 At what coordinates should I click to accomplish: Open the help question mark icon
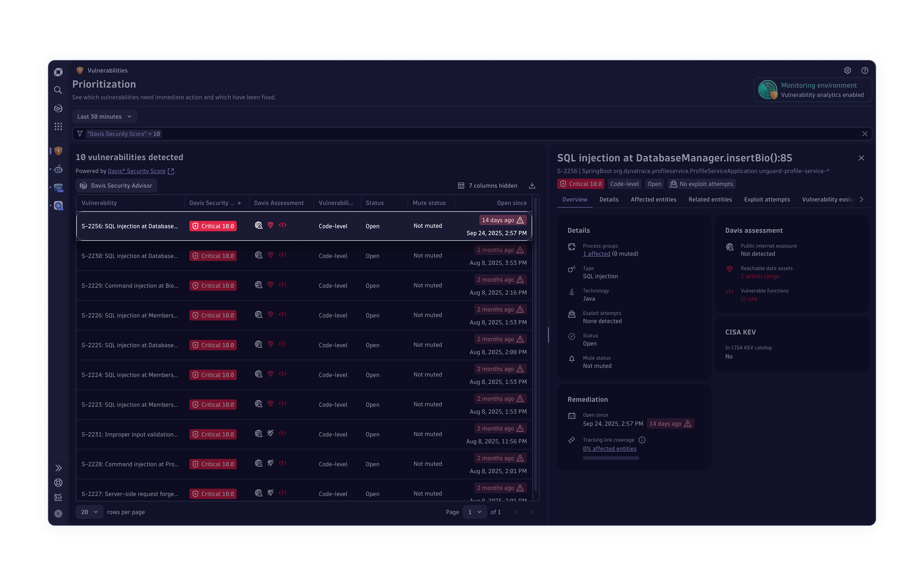(x=865, y=70)
